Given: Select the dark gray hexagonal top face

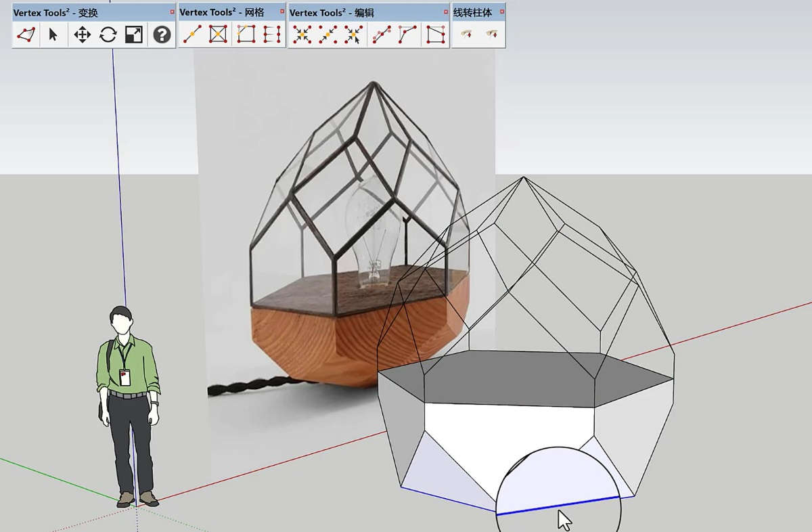Looking at the screenshot, I should (525, 379).
